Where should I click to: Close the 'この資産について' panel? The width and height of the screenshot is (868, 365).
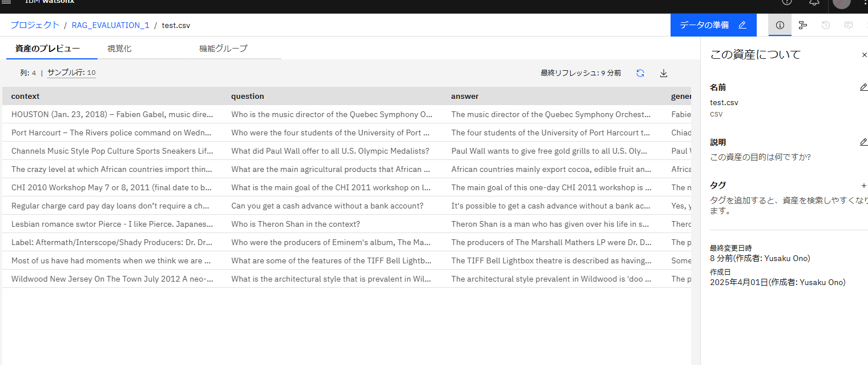(x=864, y=55)
